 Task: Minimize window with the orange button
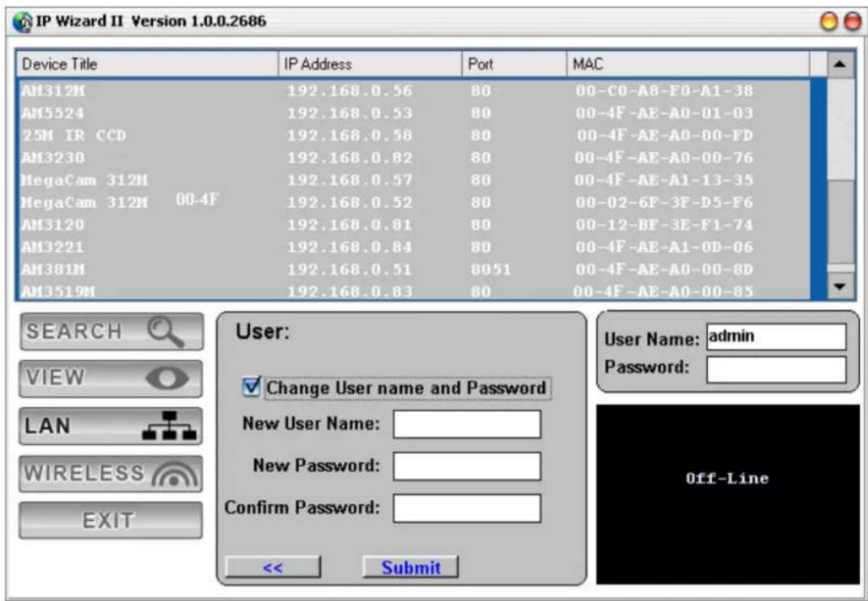click(829, 22)
